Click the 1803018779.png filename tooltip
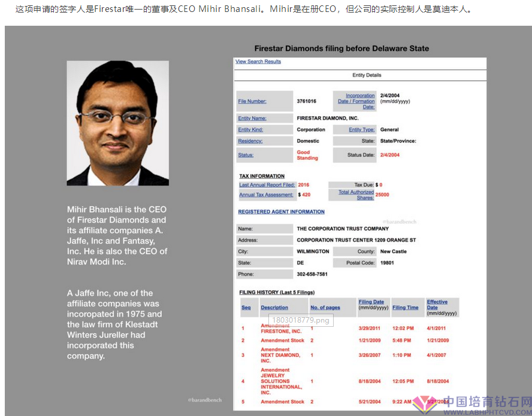The width and height of the screenshot is (532, 416). (x=301, y=320)
